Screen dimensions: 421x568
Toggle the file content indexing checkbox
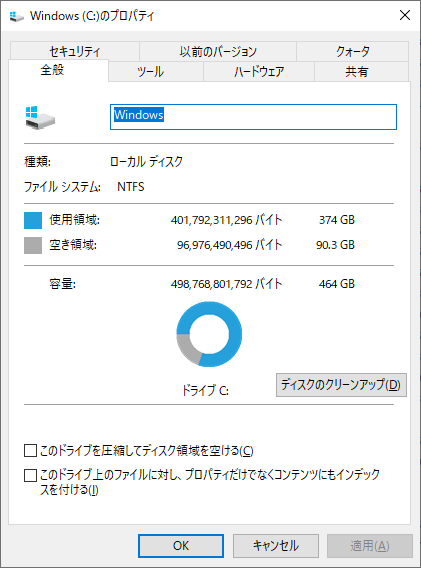point(30,475)
